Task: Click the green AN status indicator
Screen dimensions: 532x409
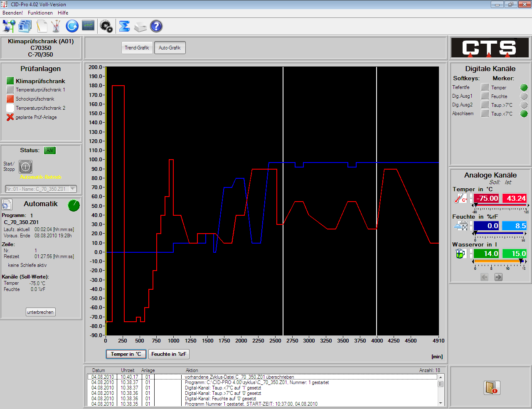Action: [x=49, y=150]
